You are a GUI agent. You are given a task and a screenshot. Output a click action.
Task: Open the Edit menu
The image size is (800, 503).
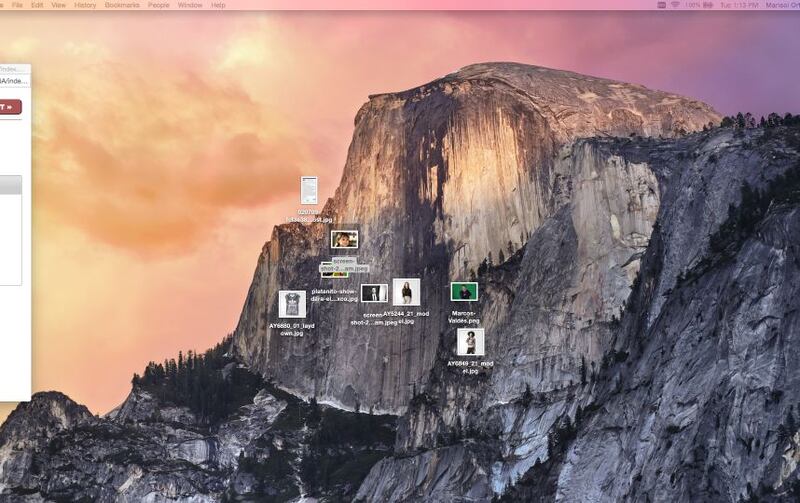(37, 5)
